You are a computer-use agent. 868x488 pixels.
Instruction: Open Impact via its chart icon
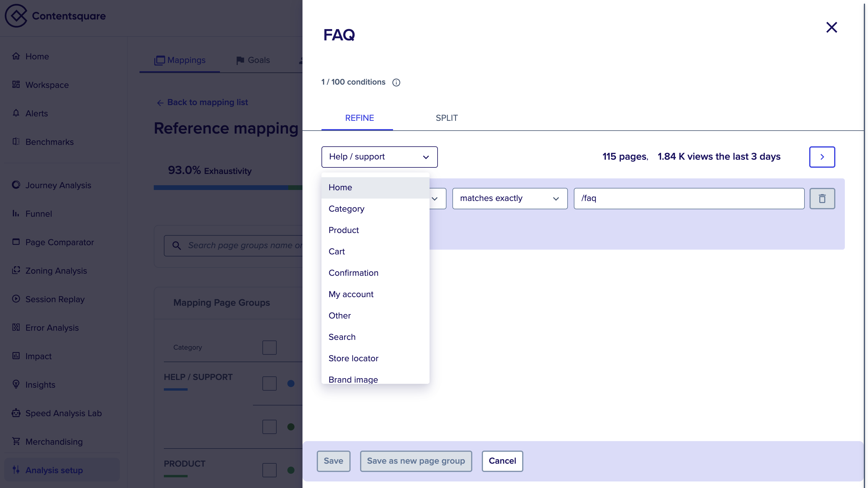16,356
